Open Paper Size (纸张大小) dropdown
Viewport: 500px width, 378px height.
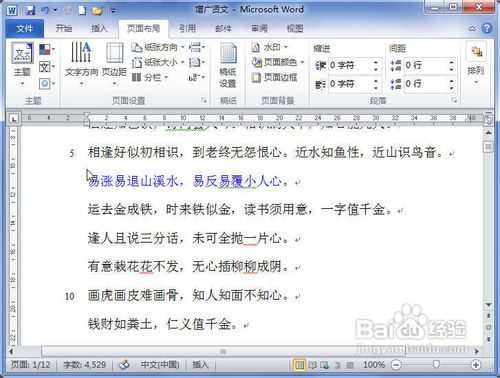158,62
